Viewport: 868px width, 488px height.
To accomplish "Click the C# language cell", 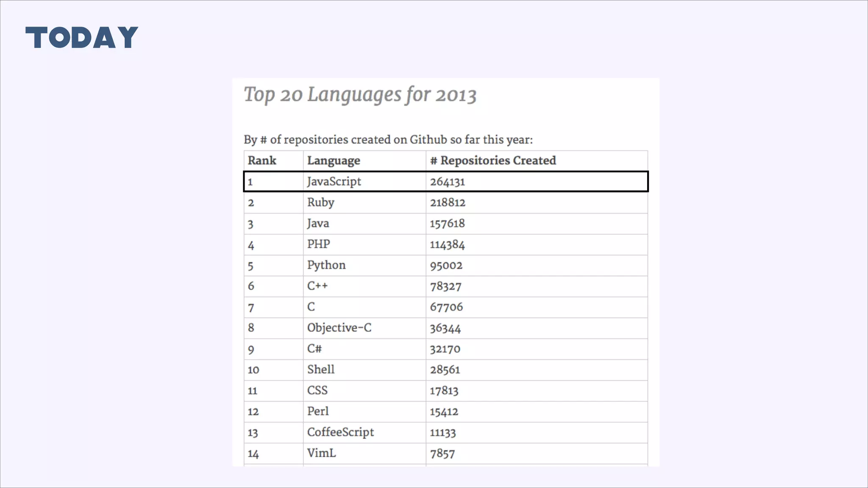I will 314,349.
